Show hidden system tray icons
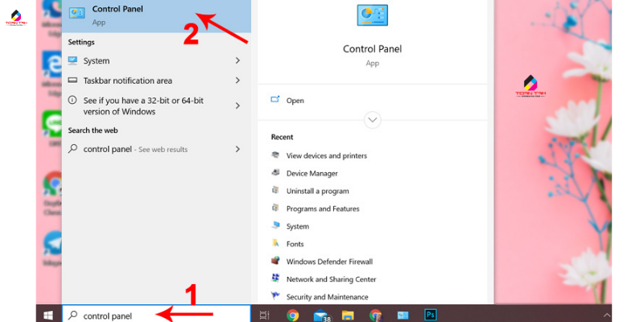Viewport: 644px width, 322px height. [607, 315]
